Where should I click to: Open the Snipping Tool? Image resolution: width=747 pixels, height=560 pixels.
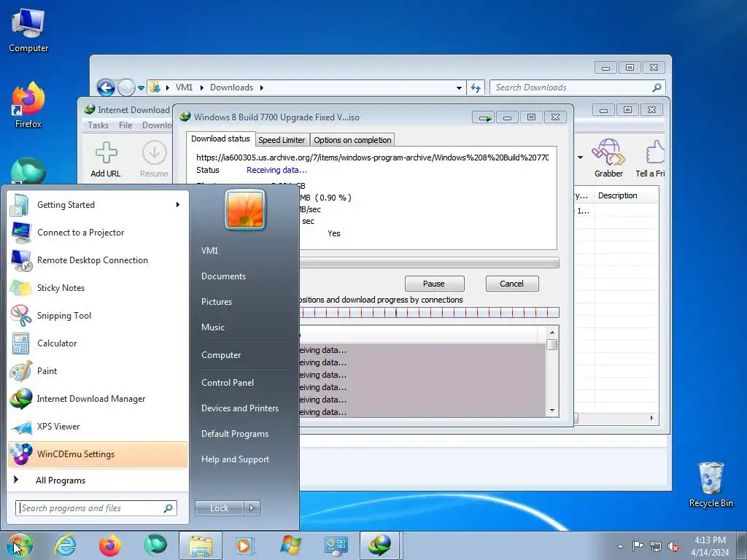coord(98,315)
